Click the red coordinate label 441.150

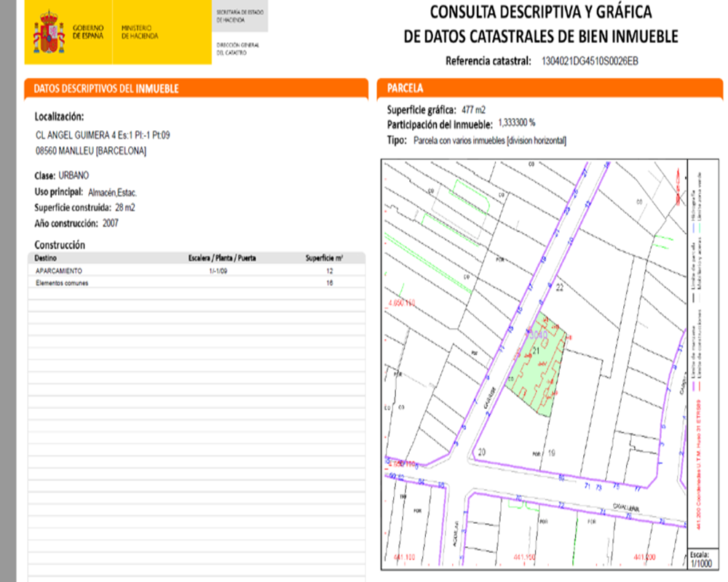[524, 557]
